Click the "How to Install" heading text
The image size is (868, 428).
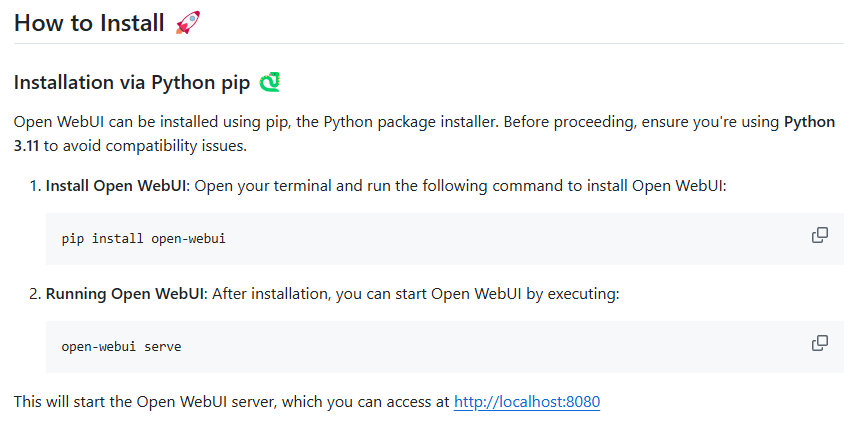[x=89, y=23]
